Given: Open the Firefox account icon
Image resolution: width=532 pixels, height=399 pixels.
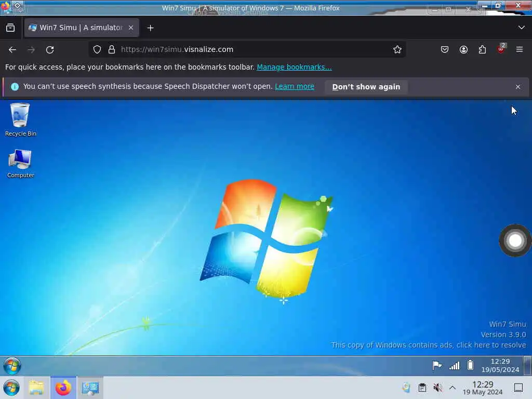Looking at the screenshot, I should [x=463, y=49].
